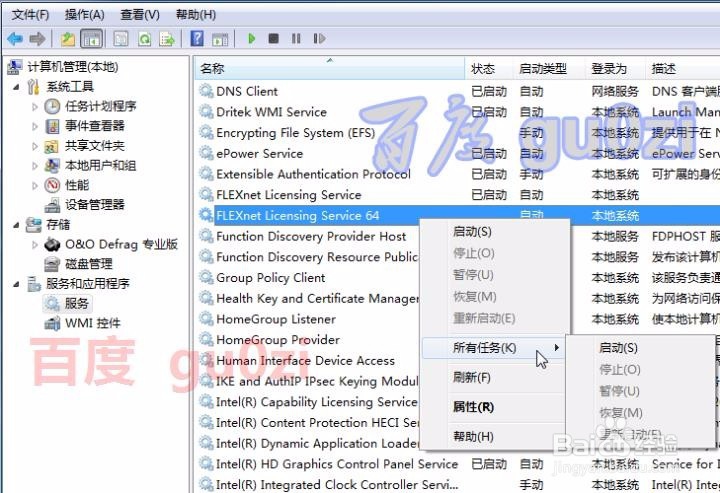Viewport: 720px width, 493px height.
Task: Choose 启动(S) in the 所有任务 submenu
Action: (619, 348)
